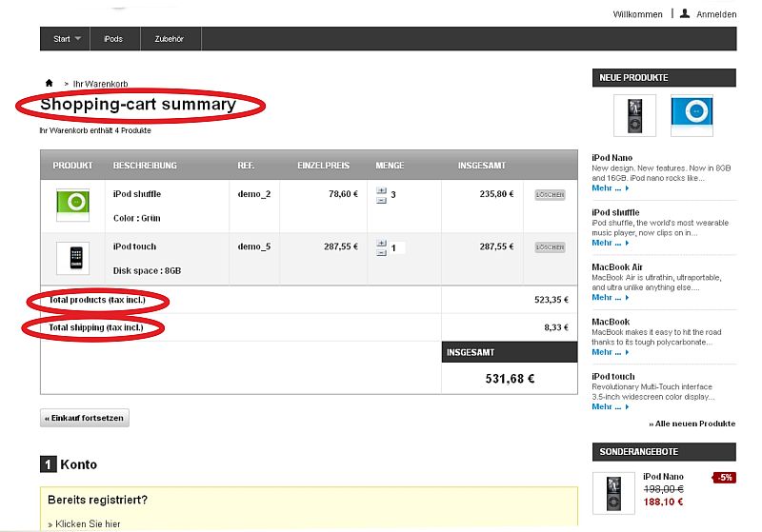Click demo_5 reference cell

[x=254, y=246]
